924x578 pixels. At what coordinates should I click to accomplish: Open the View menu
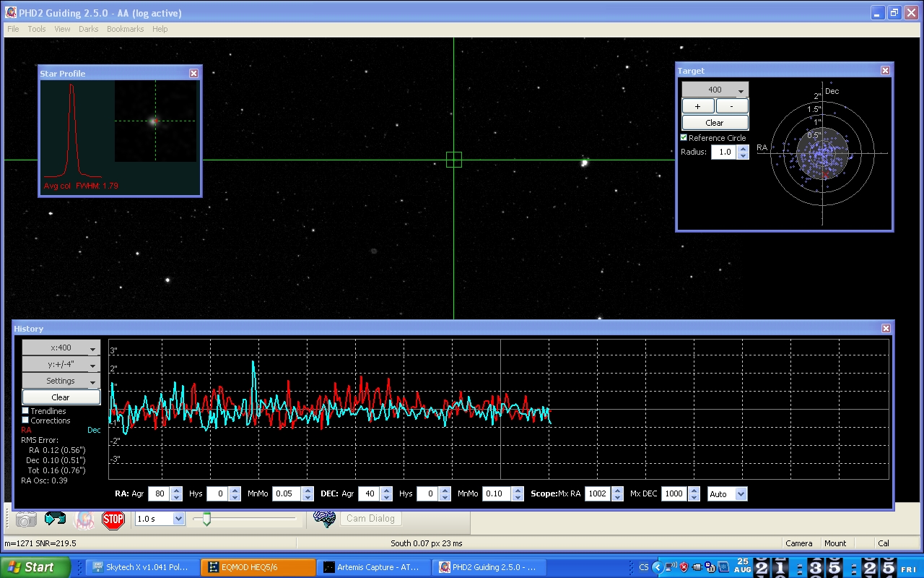[x=62, y=29]
